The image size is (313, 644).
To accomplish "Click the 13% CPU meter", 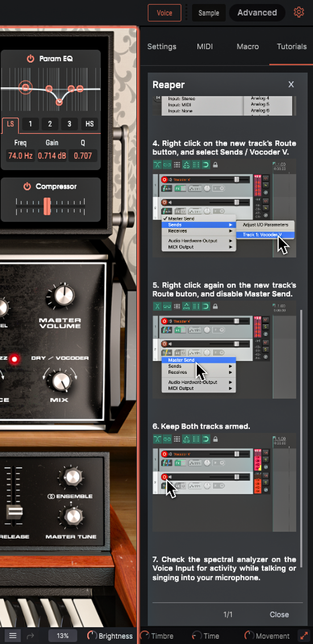I will [x=63, y=635].
